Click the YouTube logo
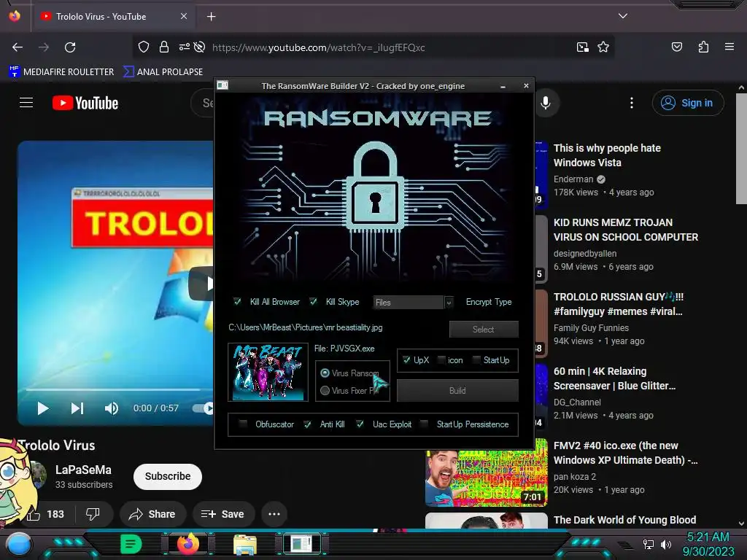The width and height of the screenshot is (747, 560). tap(85, 103)
